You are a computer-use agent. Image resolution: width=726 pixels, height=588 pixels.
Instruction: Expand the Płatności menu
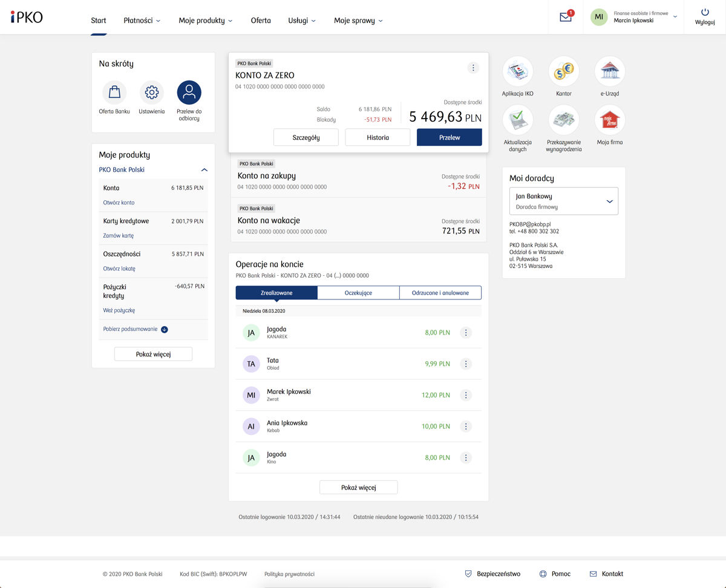(142, 21)
